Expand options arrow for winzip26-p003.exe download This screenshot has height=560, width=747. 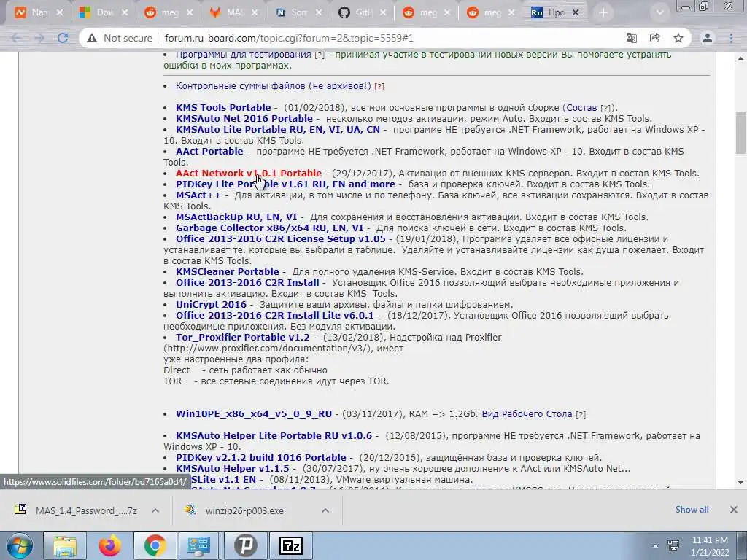tap(325, 510)
